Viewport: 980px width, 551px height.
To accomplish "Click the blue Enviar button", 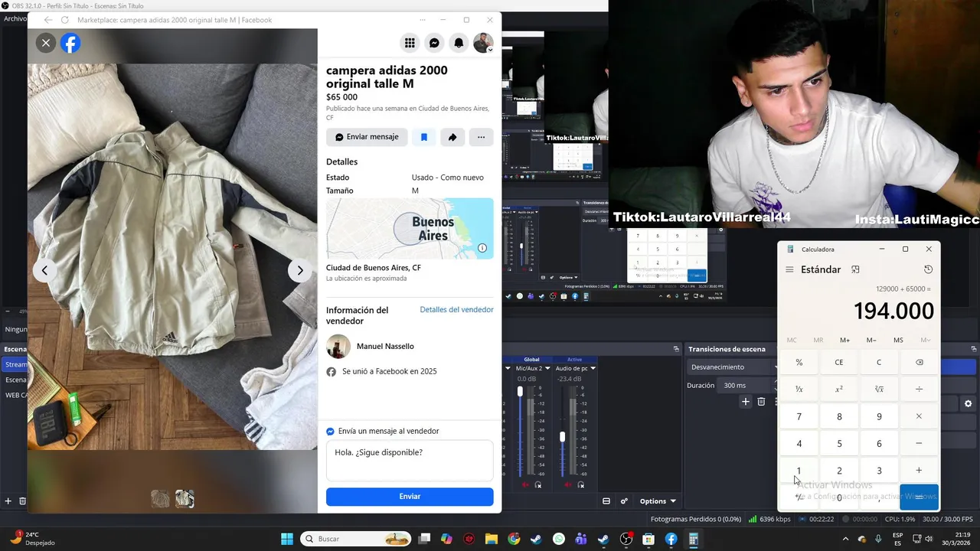I will [x=410, y=497].
